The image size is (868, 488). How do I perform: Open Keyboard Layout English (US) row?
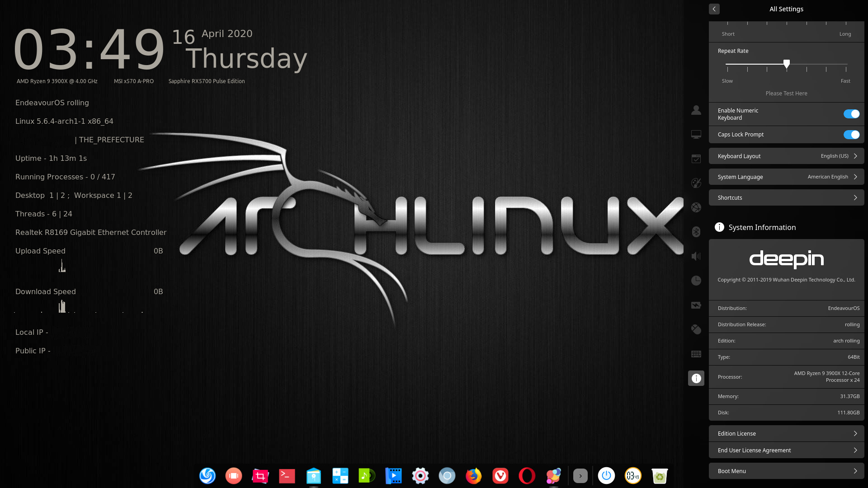[x=786, y=156]
